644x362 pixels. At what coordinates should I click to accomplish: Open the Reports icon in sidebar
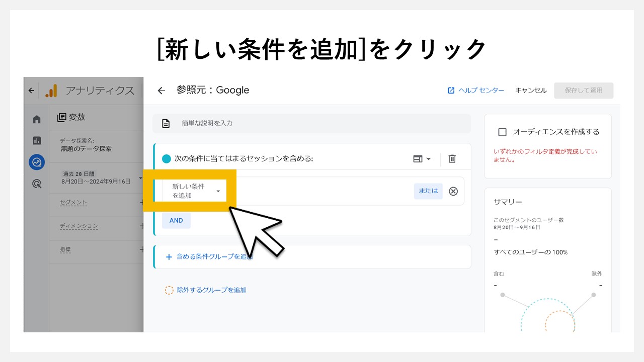point(36,141)
